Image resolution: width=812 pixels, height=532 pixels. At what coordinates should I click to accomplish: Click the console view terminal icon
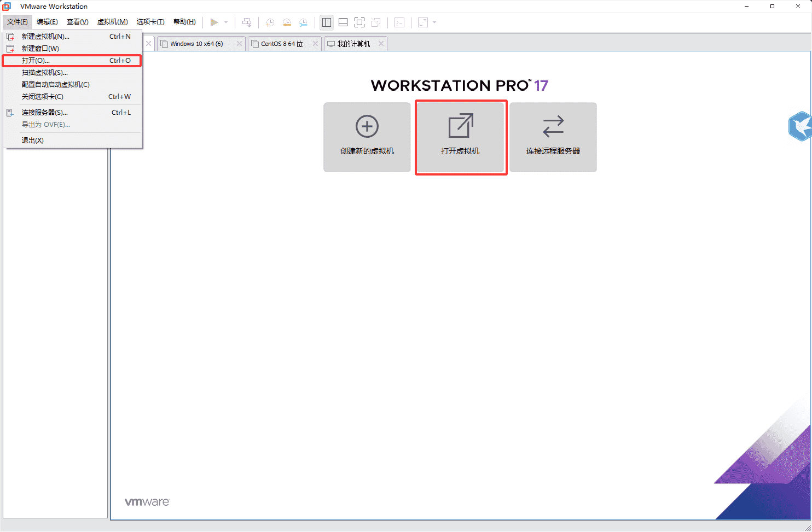[399, 22]
